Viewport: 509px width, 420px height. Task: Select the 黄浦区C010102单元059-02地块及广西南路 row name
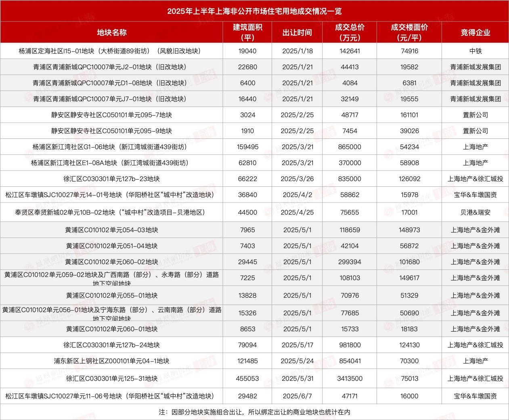(111, 278)
